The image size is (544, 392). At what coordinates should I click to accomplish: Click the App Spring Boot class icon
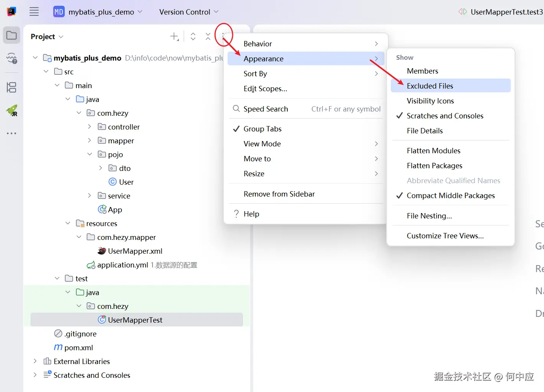[x=102, y=209]
